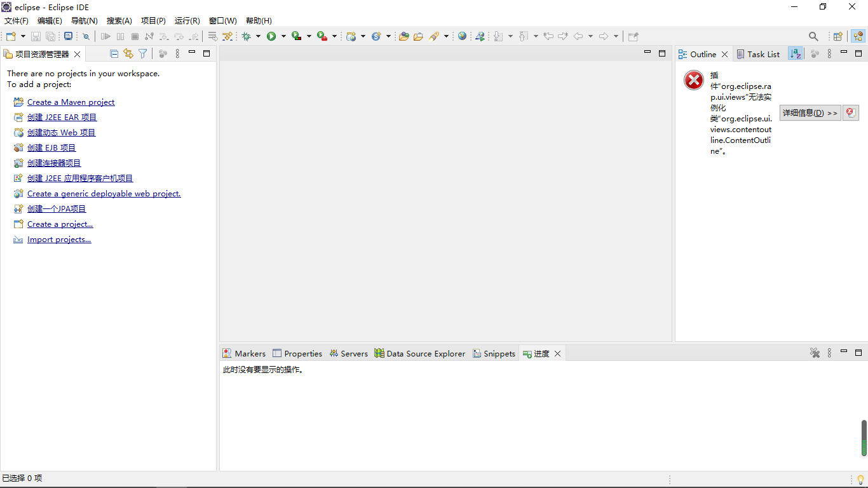The height and width of the screenshot is (488, 868).
Task: Click the Suspend debug icon
Action: (x=120, y=36)
